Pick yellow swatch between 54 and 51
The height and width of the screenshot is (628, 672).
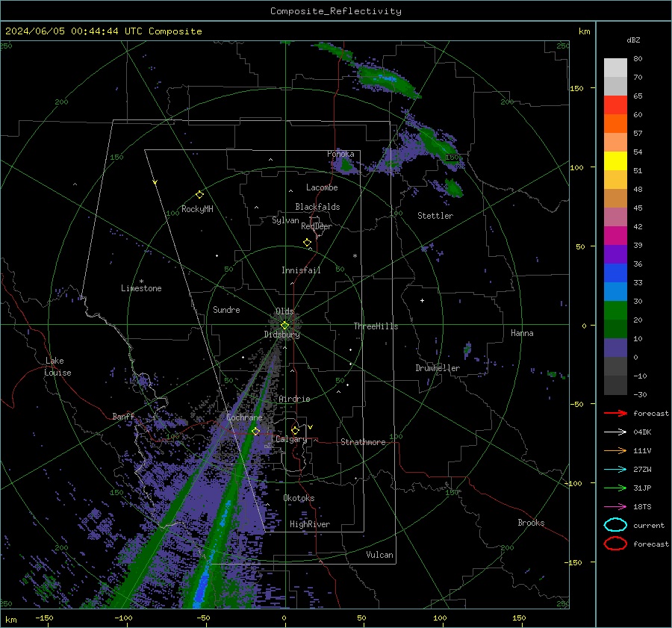(x=615, y=161)
